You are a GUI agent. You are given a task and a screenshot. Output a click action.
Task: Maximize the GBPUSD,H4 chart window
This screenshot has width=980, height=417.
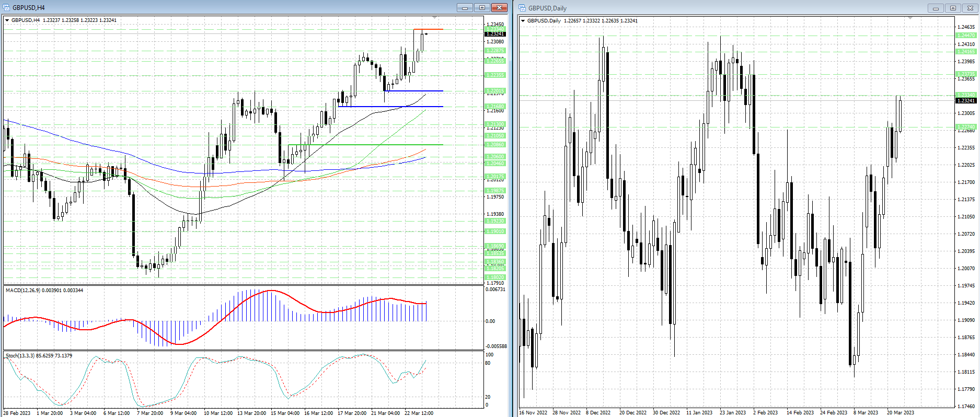coord(482,7)
